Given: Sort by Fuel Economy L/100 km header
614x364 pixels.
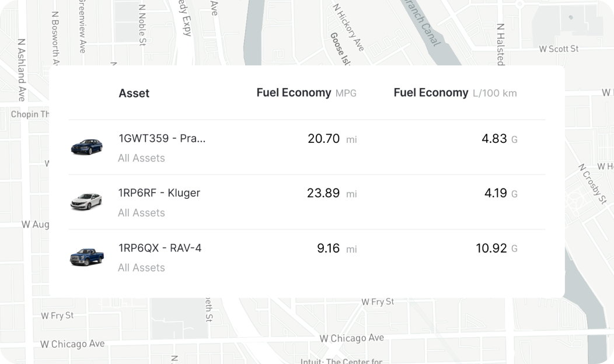Looking at the screenshot, I should click(455, 93).
